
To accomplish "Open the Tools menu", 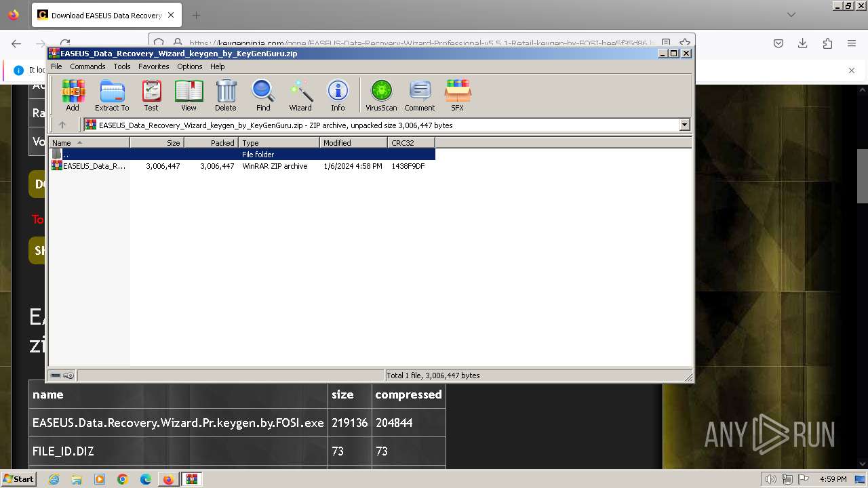I will (122, 66).
